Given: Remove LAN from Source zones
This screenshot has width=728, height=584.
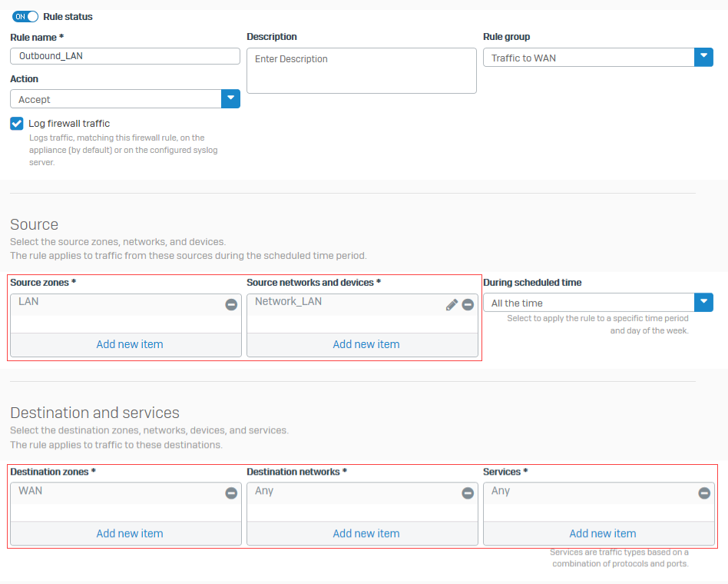Looking at the screenshot, I should 231,304.
